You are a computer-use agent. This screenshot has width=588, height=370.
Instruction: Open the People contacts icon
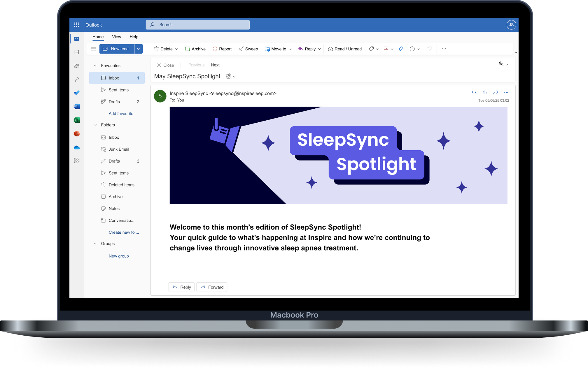click(77, 66)
